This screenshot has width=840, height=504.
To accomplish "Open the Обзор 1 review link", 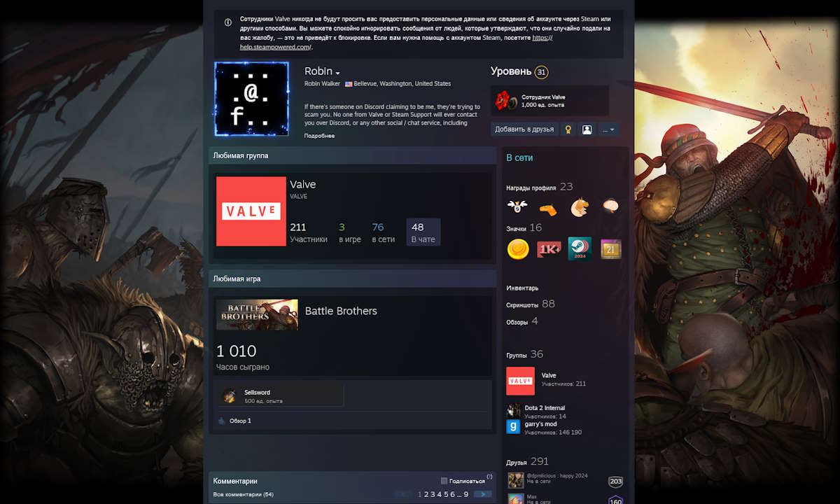I will pyautogui.click(x=240, y=421).
